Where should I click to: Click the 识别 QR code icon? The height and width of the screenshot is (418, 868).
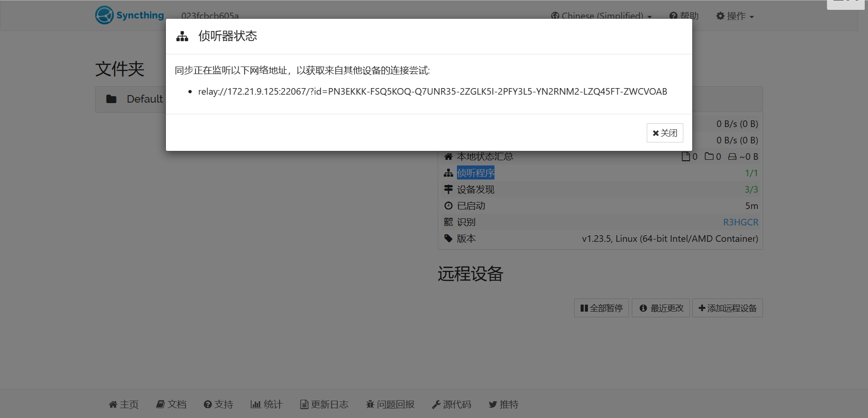tap(449, 222)
